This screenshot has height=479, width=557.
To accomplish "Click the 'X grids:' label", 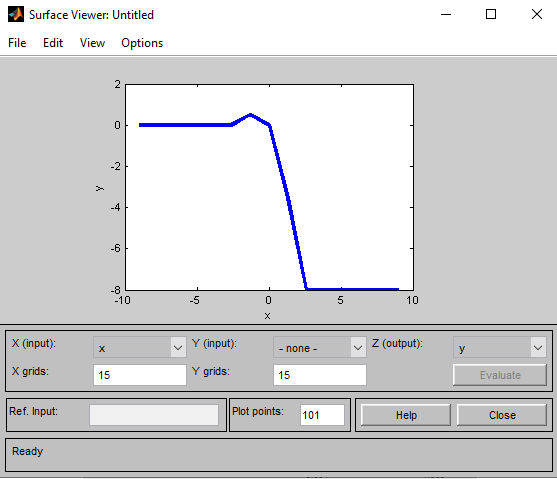I will pos(30,371).
